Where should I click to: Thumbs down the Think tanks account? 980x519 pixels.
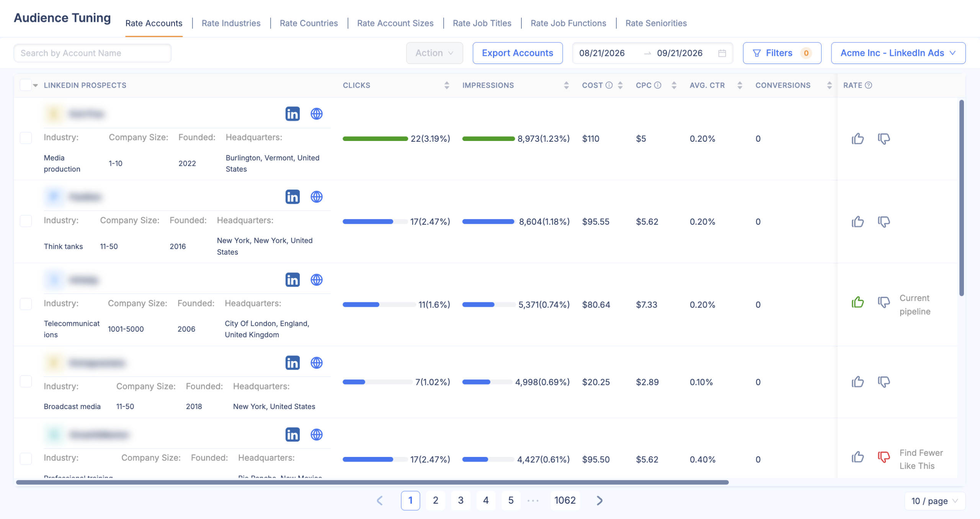tap(884, 222)
